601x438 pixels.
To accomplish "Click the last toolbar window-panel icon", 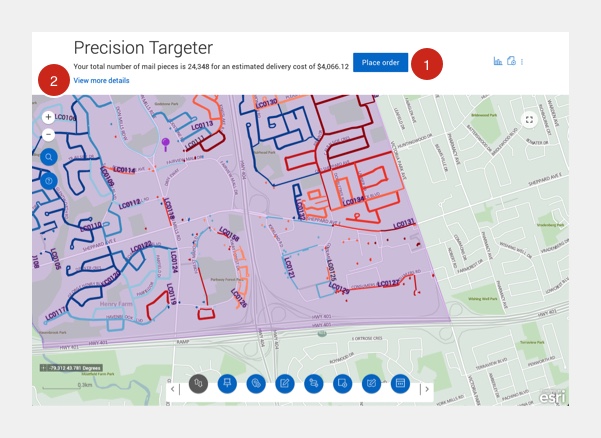I will [401, 383].
